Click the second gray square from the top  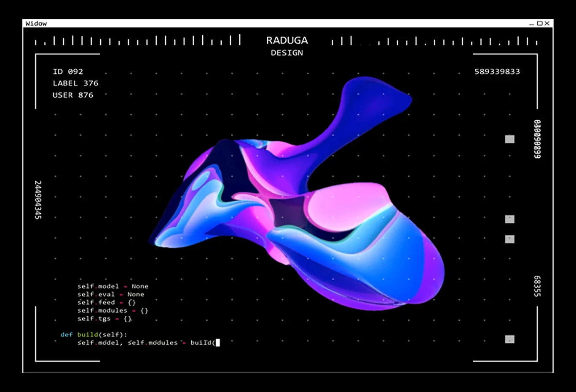(x=509, y=219)
